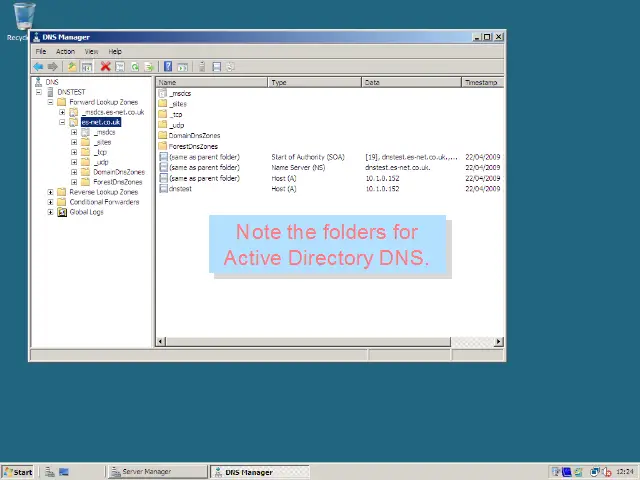Select the dnstest Host (A) record
640x480 pixels.
(x=329, y=189)
